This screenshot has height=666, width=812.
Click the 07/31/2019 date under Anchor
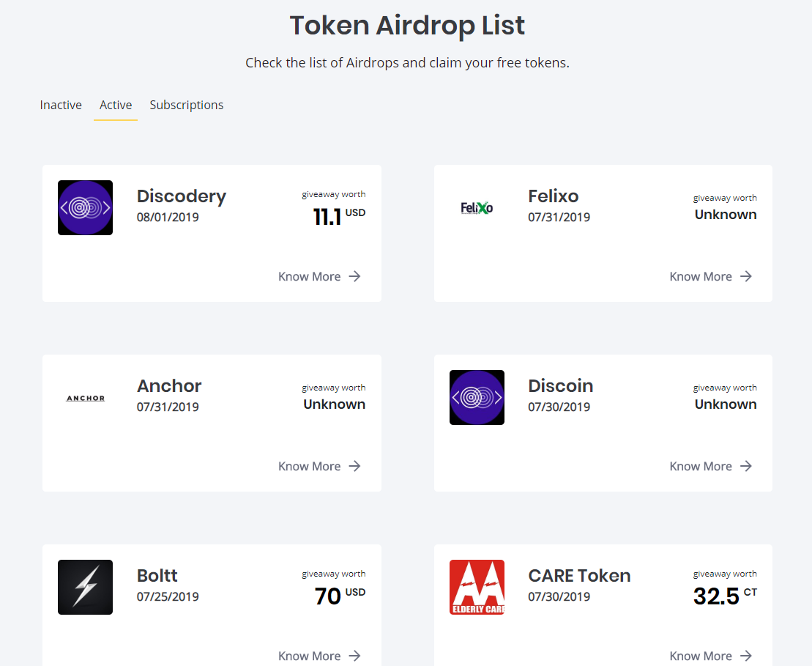pos(168,407)
